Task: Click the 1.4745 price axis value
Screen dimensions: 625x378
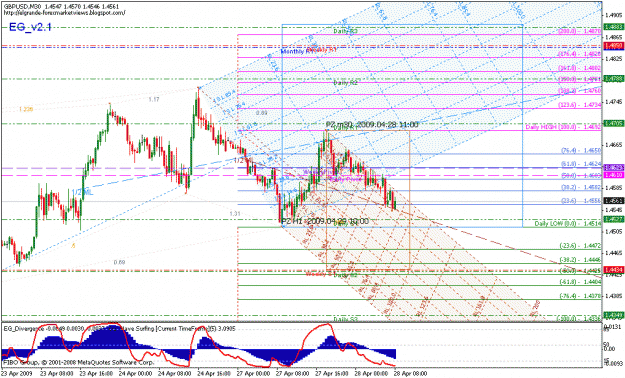Action: tap(614, 102)
